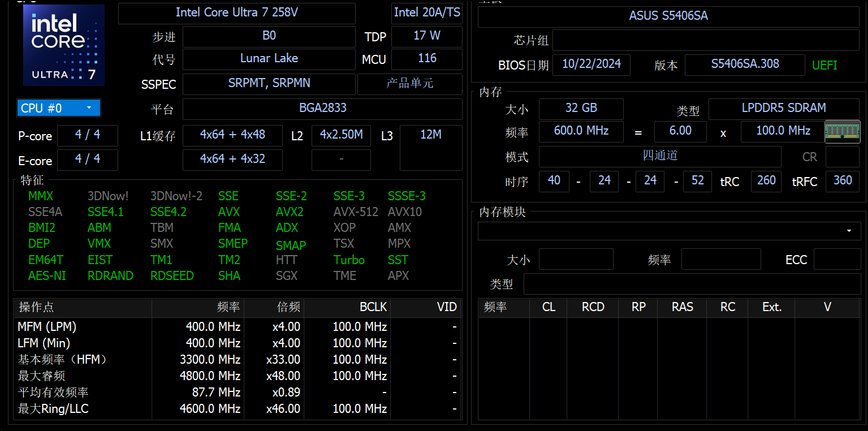Click the Lunar Lake codename field
The height and width of the screenshot is (431, 868).
point(269,59)
